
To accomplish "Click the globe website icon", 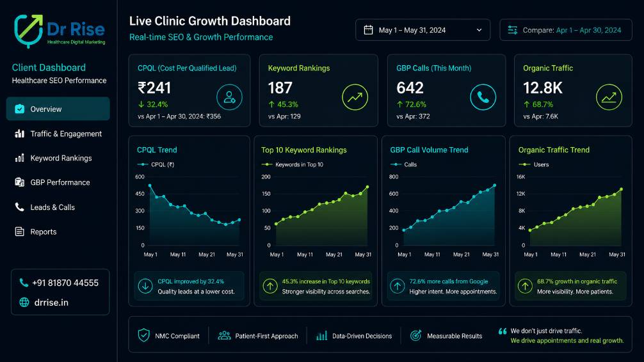I will pyautogui.click(x=24, y=303).
